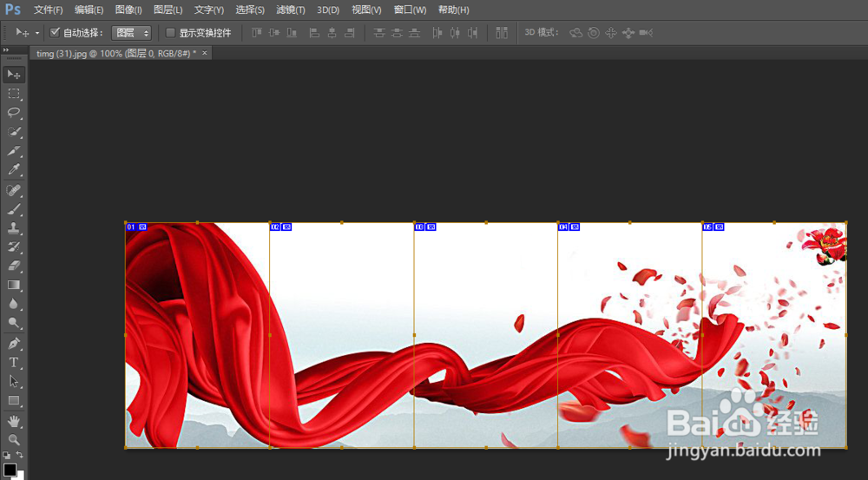Open the 图像(I) menu
The height and width of the screenshot is (480, 868).
[128, 10]
